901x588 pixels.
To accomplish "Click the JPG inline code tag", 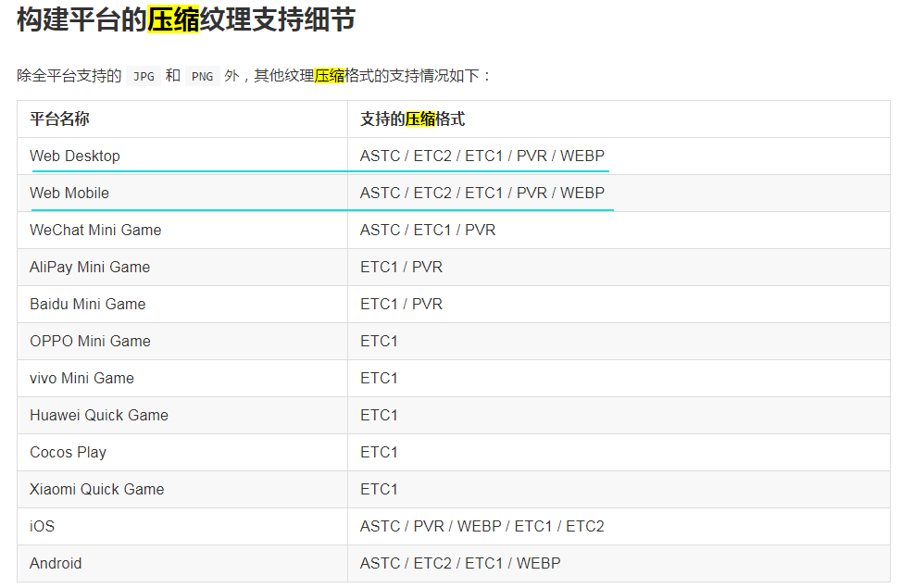I will coord(144,76).
